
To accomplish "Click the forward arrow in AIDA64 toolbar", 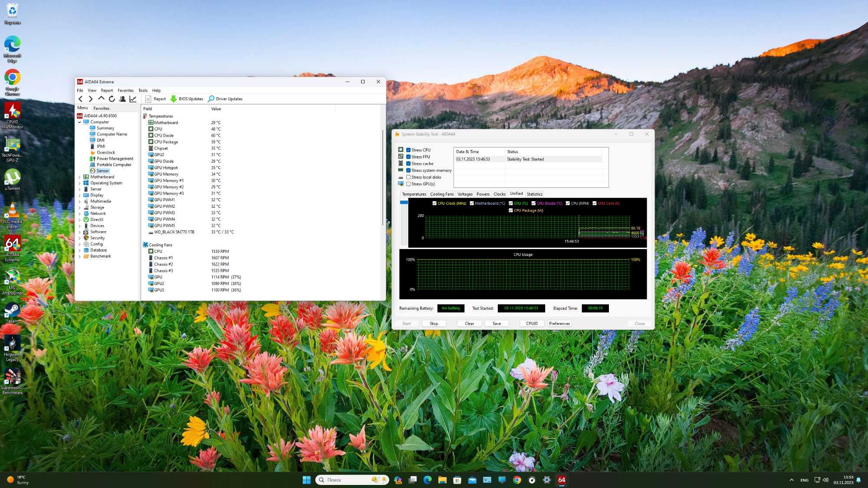I will point(91,99).
